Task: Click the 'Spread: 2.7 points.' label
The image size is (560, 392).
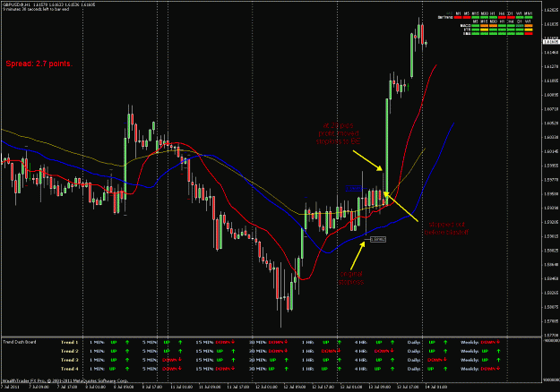Action: click(x=39, y=64)
